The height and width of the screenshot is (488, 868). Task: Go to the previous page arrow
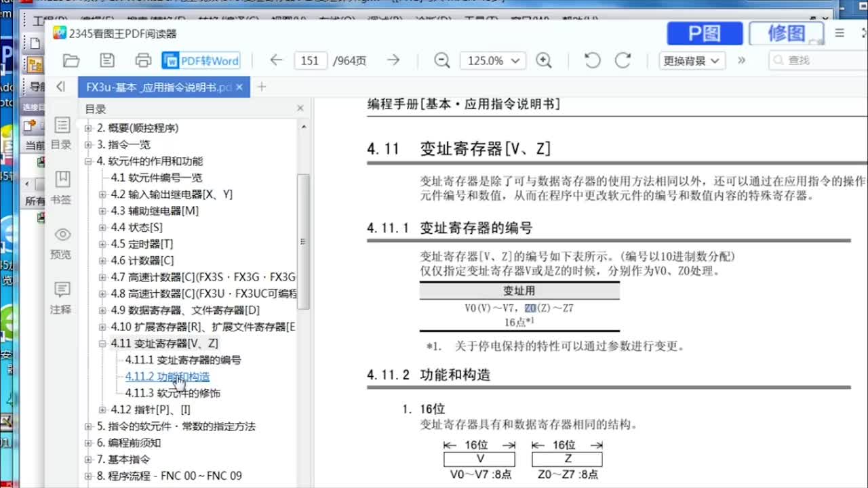(275, 60)
